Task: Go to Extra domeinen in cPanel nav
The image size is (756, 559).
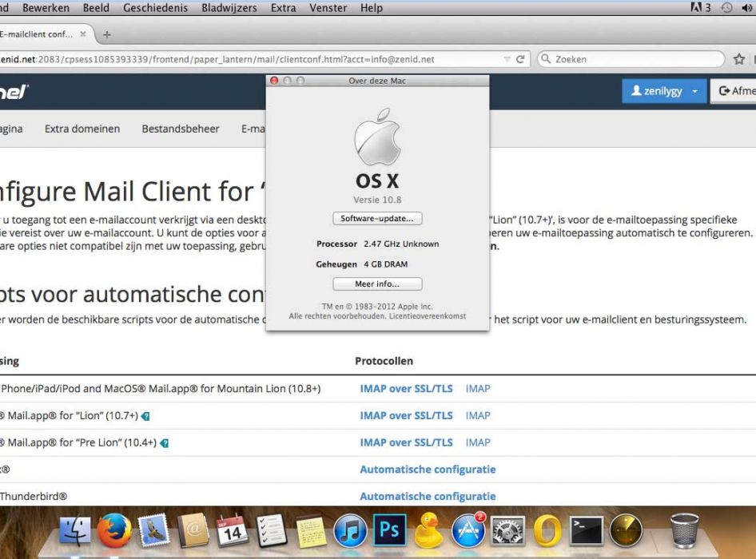Action: tap(82, 129)
